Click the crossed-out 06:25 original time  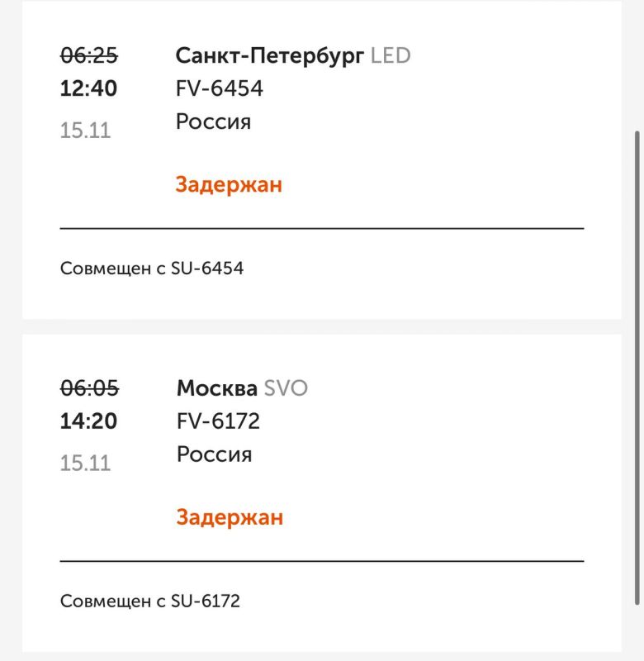pos(89,55)
